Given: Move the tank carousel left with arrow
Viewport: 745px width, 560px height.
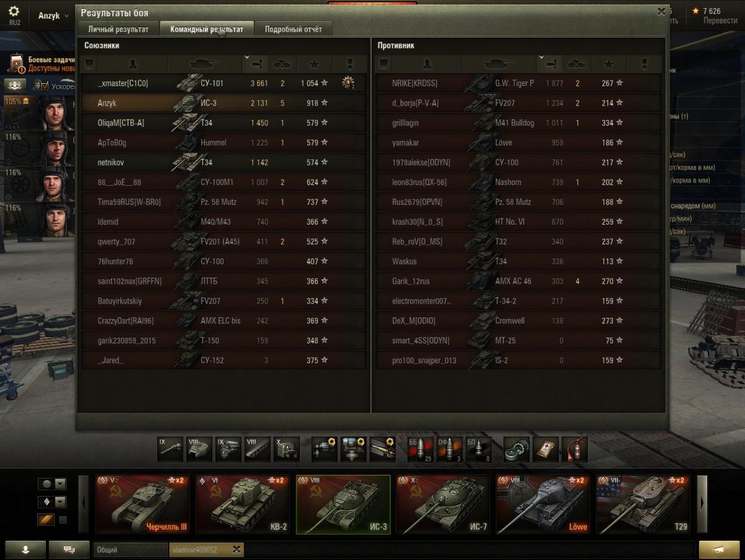Looking at the screenshot, I should click(x=84, y=504).
